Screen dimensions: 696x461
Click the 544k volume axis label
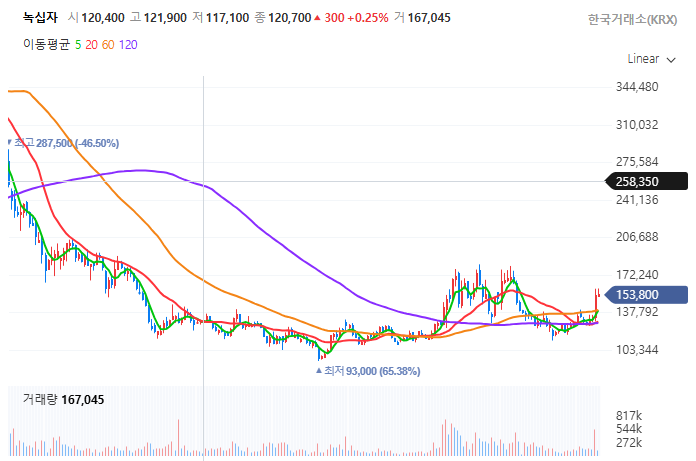(629, 429)
